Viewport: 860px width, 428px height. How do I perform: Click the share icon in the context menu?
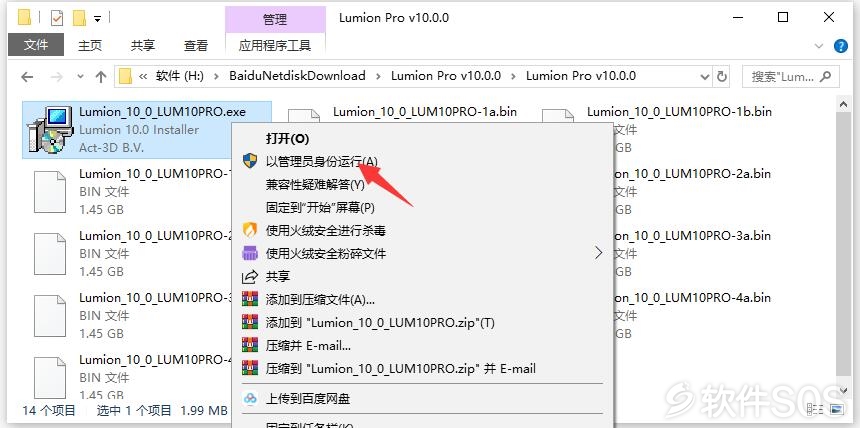pos(250,277)
